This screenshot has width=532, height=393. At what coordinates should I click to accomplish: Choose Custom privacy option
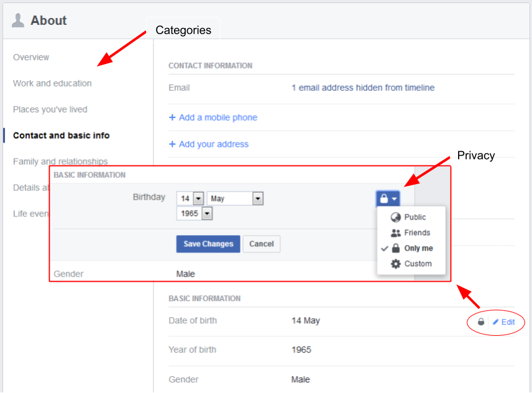[411, 264]
